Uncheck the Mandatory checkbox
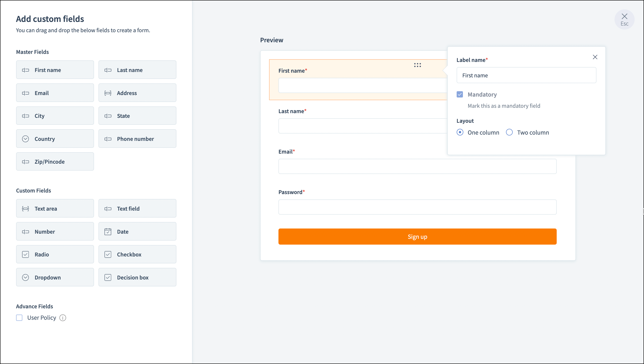The width and height of the screenshot is (644, 364). (x=460, y=94)
